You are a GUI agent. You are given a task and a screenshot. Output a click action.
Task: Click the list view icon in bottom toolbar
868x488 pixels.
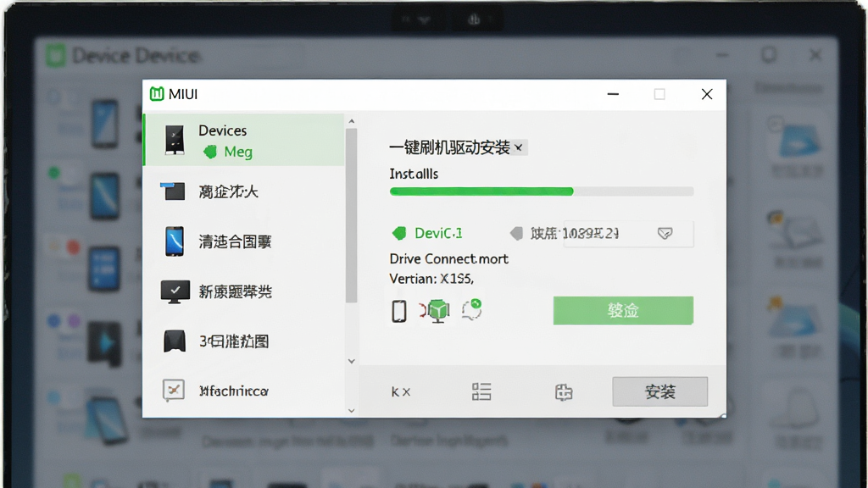coord(481,391)
